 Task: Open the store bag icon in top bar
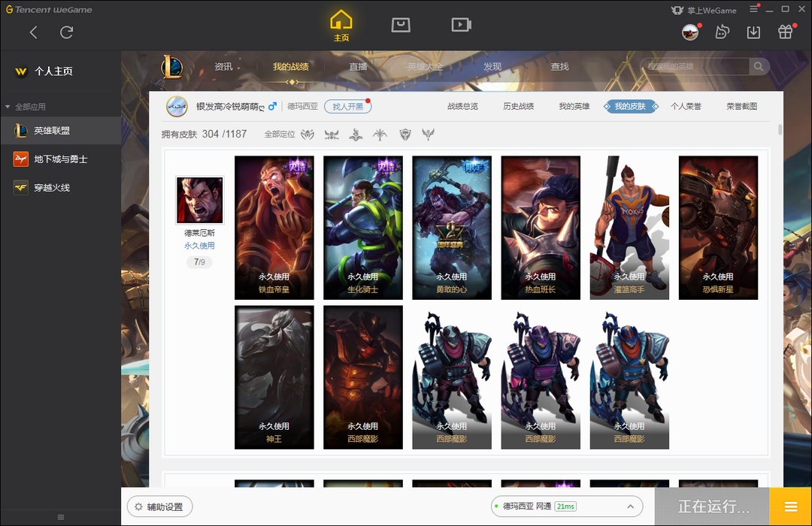point(401,24)
